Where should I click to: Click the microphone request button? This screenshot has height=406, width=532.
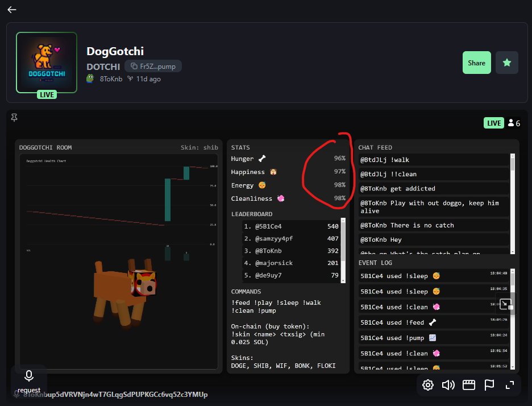point(29,380)
